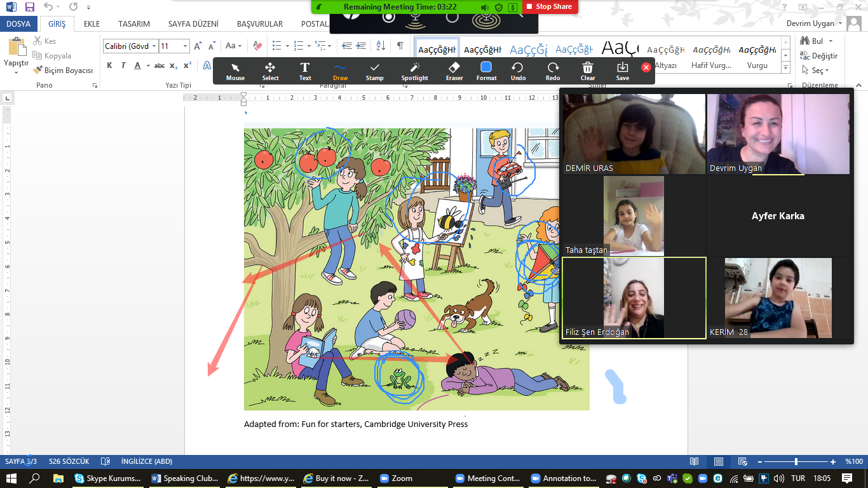Choose the Select annotation tool

[x=270, y=71]
